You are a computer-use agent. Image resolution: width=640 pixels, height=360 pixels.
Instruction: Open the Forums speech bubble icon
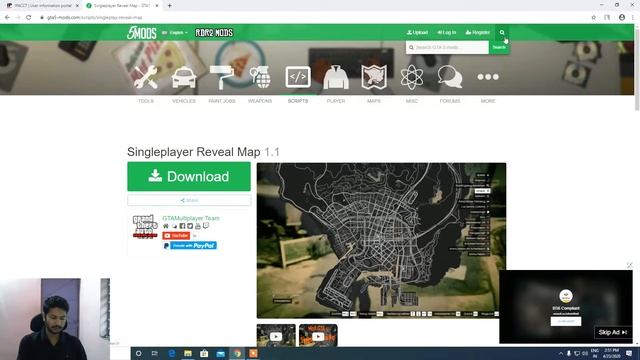tap(450, 77)
